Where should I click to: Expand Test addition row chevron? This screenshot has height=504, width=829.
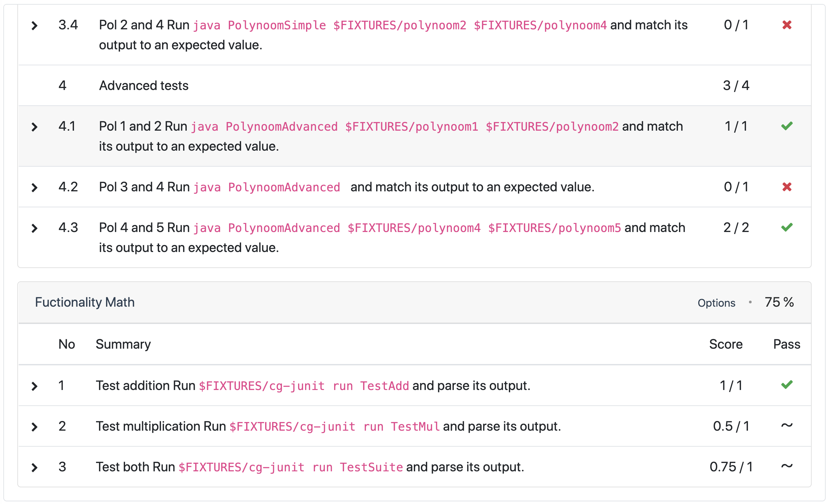pos(34,386)
